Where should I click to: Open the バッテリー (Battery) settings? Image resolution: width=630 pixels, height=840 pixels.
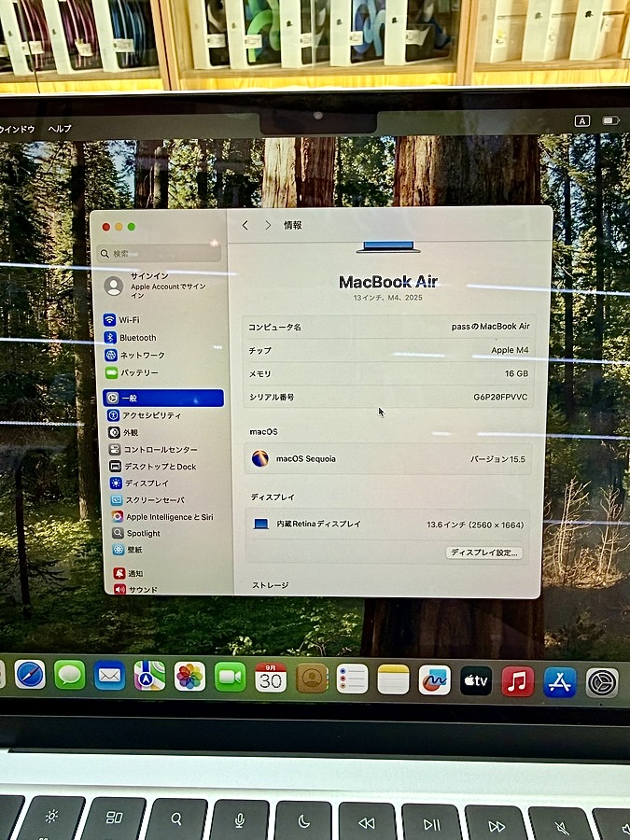pos(138,372)
